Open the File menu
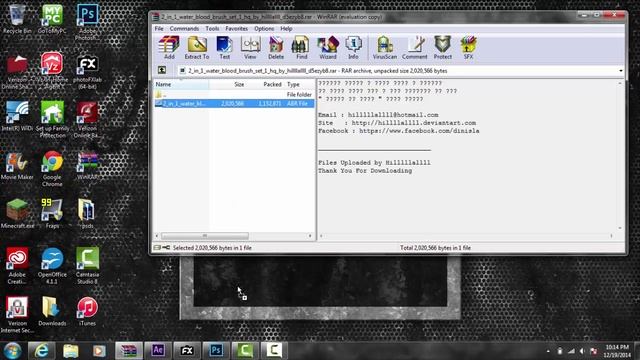The image size is (640, 360). [x=159, y=29]
